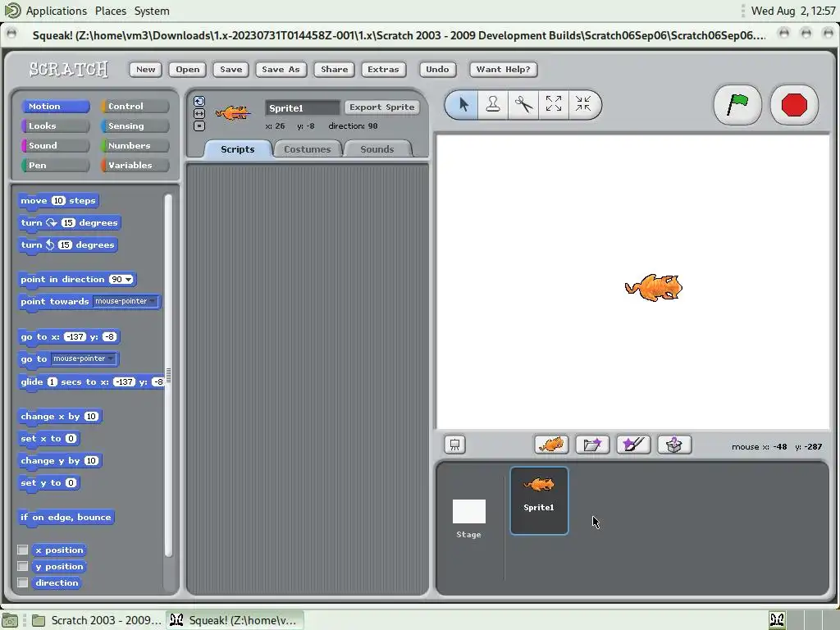
Task: Click the Save button
Action: pos(231,69)
